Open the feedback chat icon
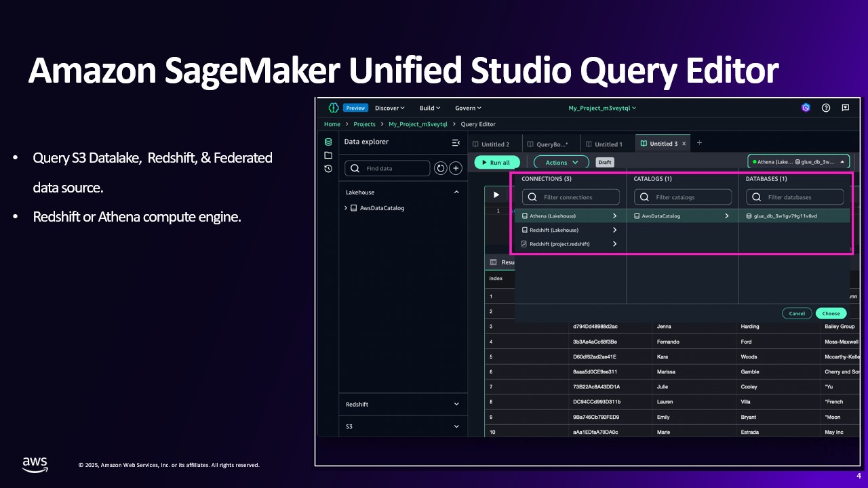 [x=846, y=108]
